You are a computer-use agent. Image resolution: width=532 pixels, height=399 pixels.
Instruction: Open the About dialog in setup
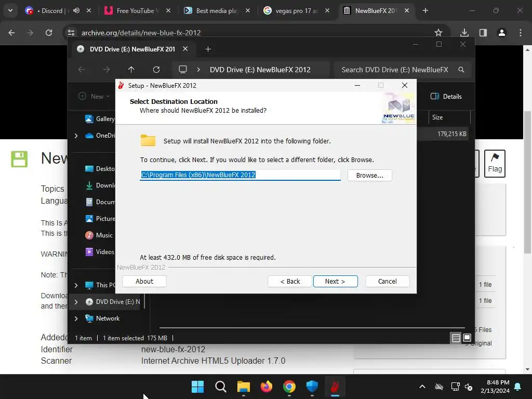click(x=144, y=281)
